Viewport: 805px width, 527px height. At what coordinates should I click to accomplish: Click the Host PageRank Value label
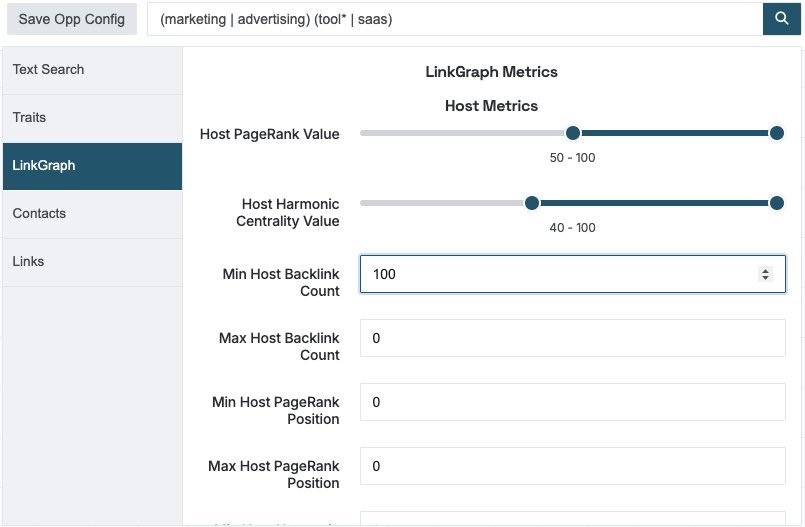tap(270, 134)
